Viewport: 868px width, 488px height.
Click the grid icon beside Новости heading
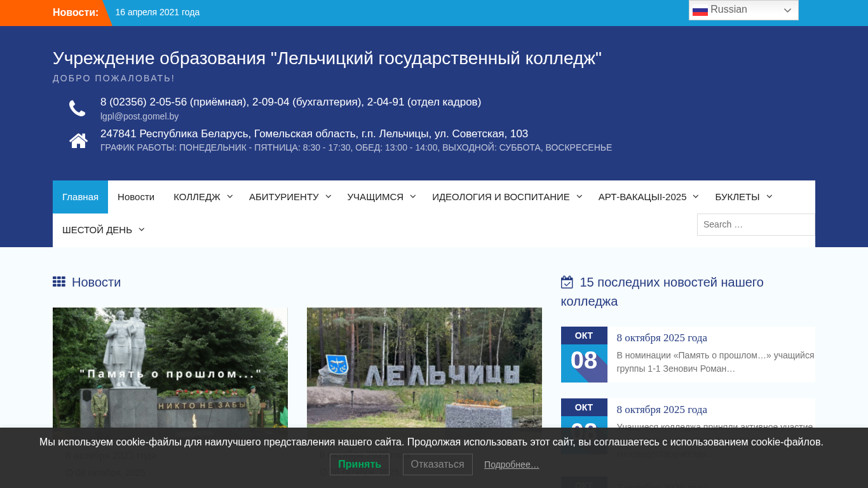(59, 282)
